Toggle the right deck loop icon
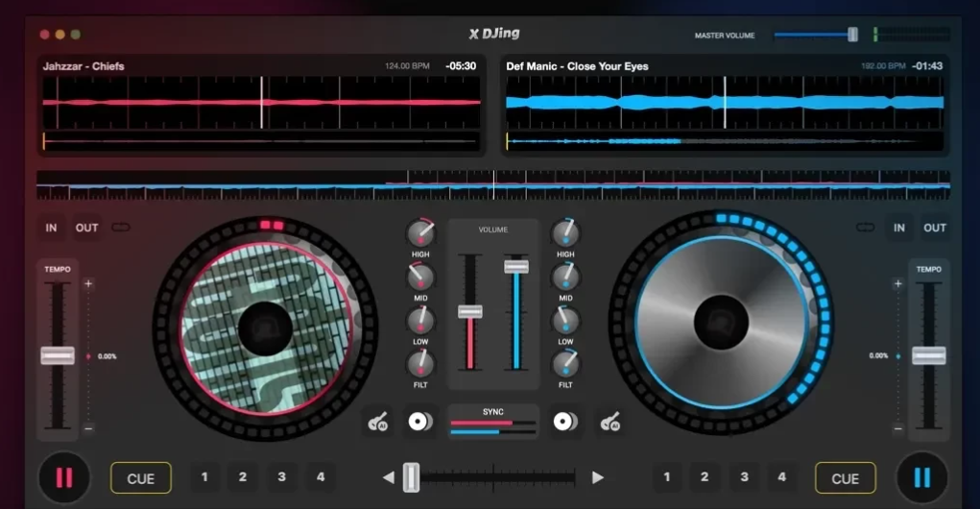The height and width of the screenshot is (509, 980). coord(865,227)
